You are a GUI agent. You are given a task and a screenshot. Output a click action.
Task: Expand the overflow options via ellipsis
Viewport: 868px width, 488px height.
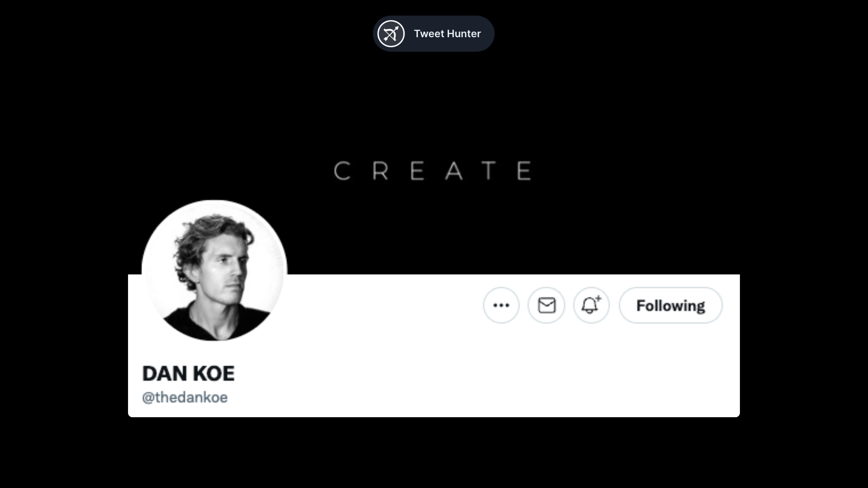click(502, 305)
